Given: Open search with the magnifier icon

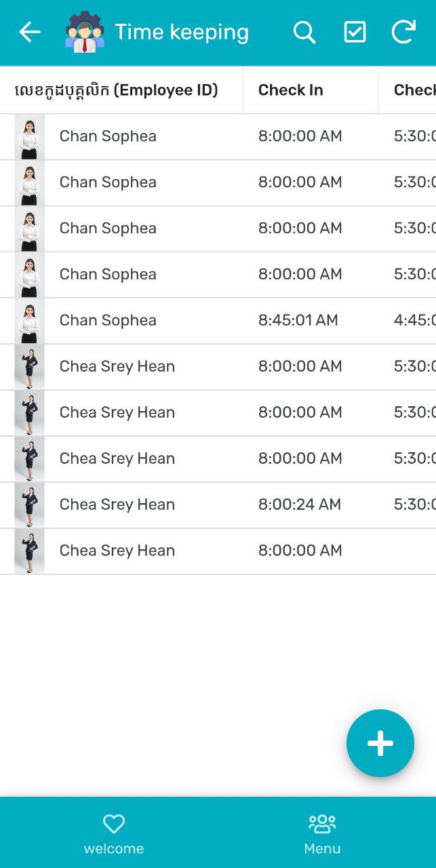Looking at the screenshot, I should 304,32.
